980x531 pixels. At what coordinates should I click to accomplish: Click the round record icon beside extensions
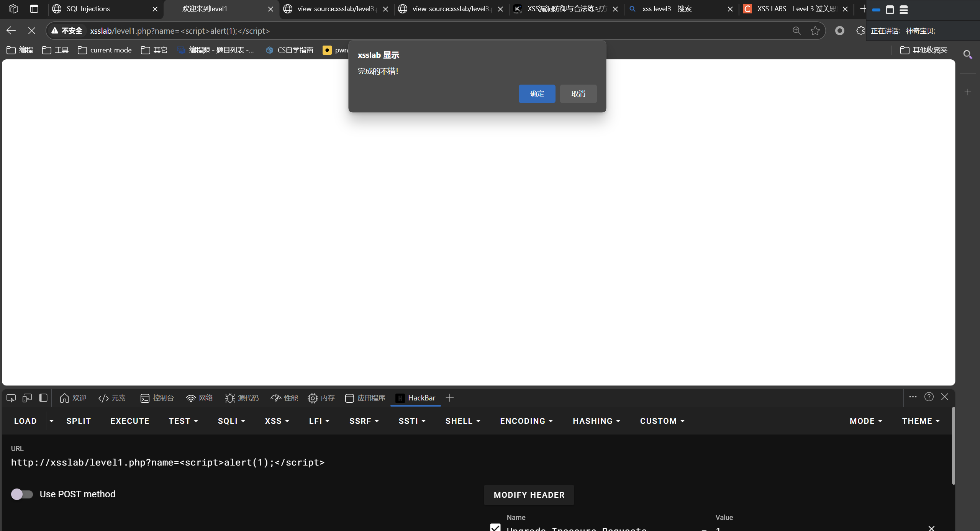pyautogui.click(x=839, y=31)
